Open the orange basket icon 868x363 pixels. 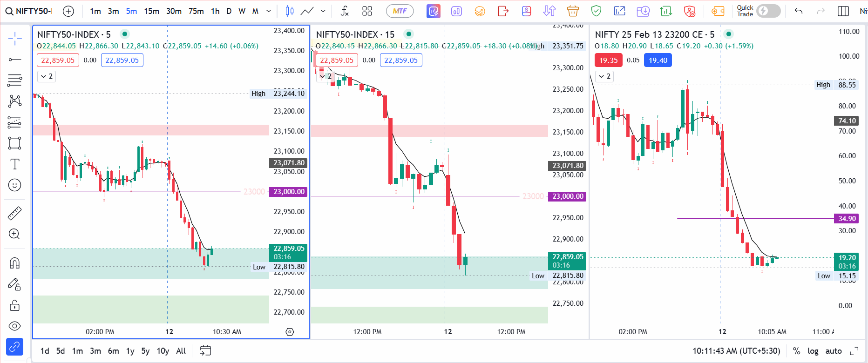tap(573, 11)
